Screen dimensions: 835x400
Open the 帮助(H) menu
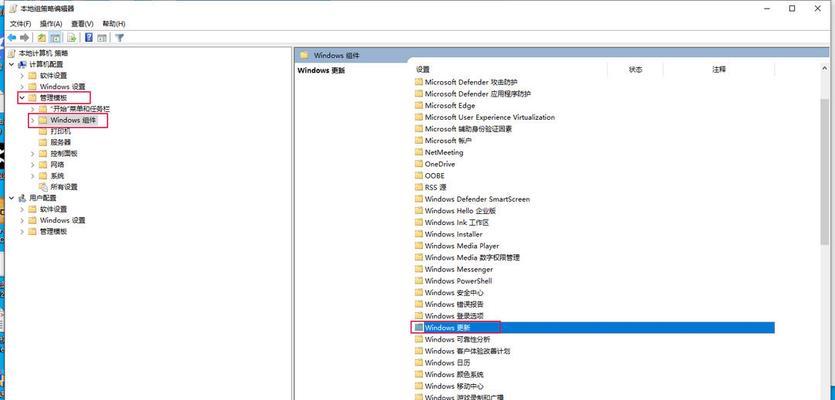[113, 24]
